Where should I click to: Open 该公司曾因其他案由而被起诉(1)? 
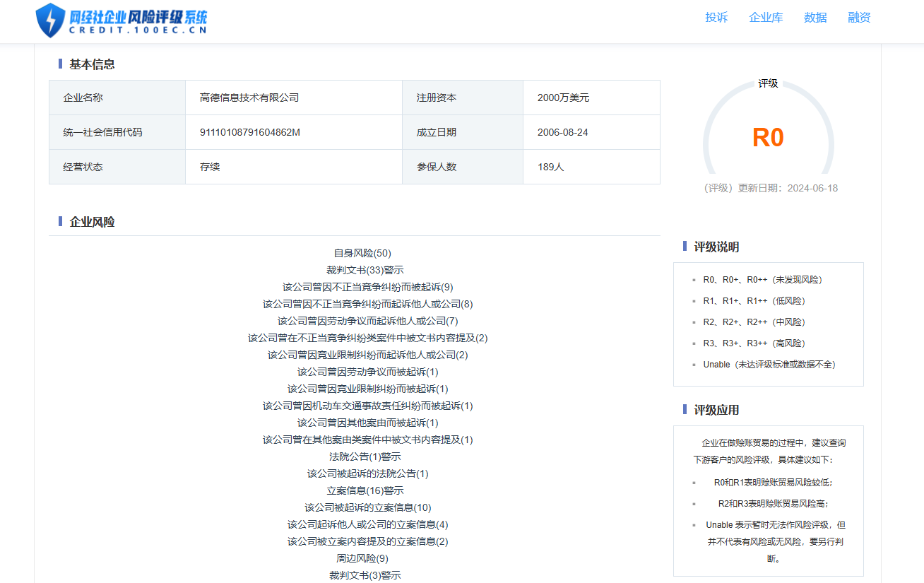[x=368, y=423]
